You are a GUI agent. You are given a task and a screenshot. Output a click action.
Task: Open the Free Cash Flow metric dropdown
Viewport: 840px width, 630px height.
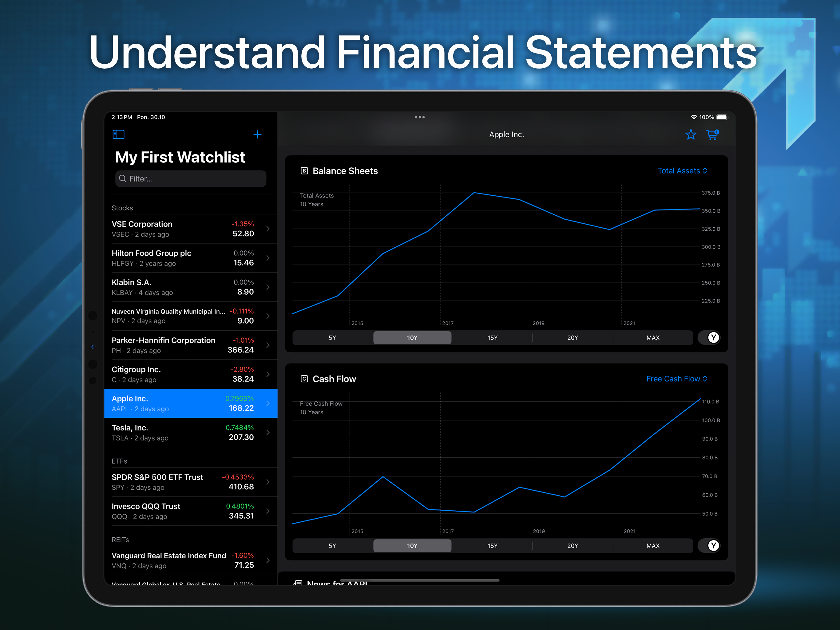coord(677,379)
